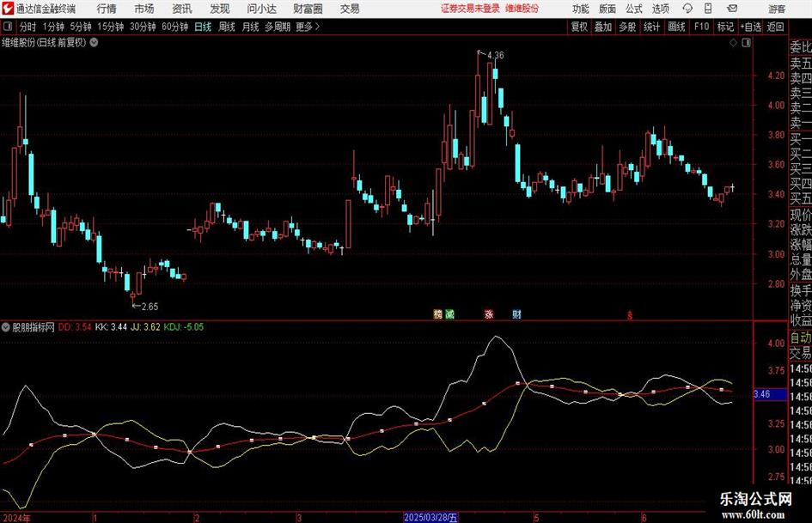The width and height of the screenshot is (812, 523).
Task: Click the 叠加 overlay button
Action: pyautogui.click(x=603, y=27)
